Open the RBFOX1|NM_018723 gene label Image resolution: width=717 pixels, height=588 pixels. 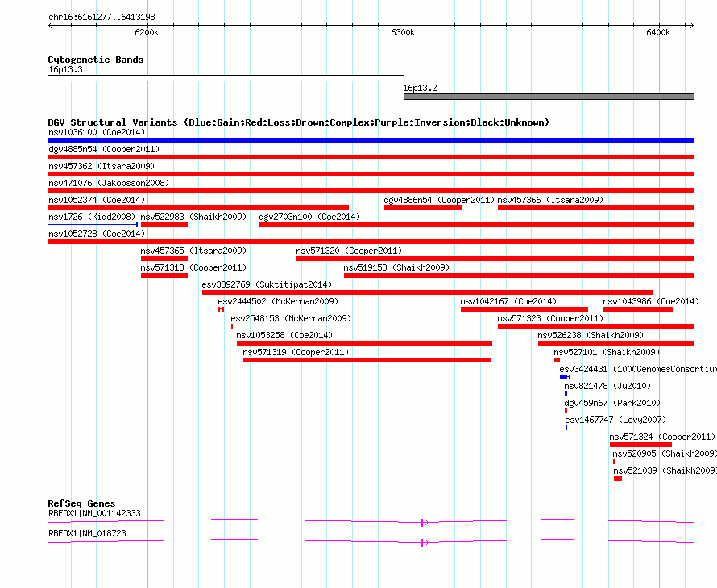click(87, 533)
